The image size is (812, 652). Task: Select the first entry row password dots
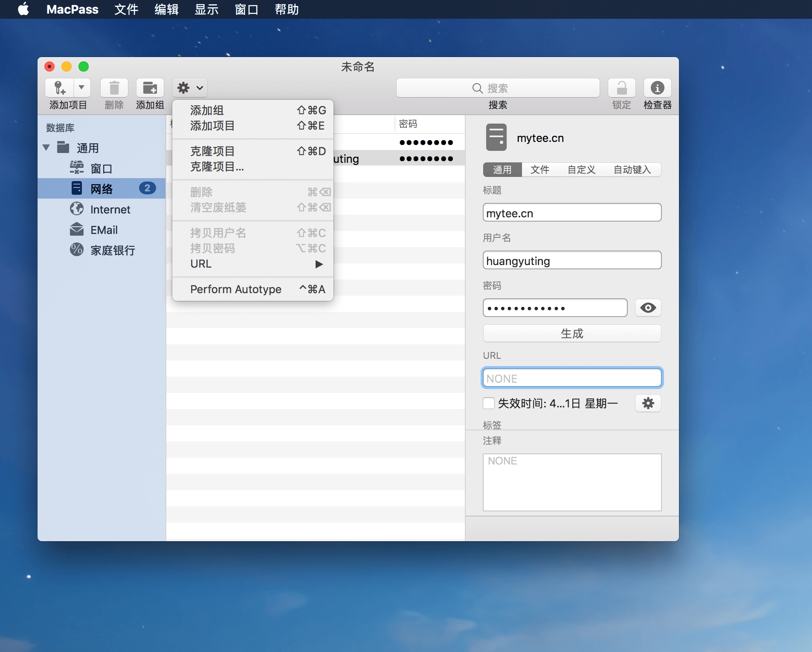click(x=426, y=142)
